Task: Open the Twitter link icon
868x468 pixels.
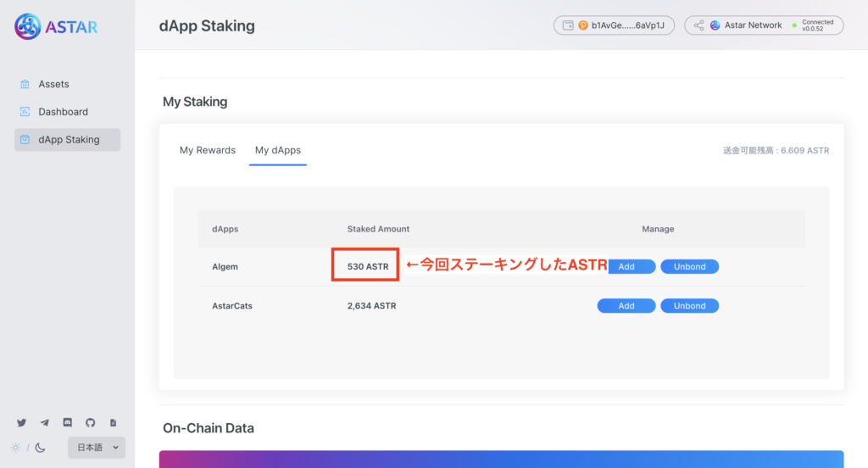Action: (21, 422)
